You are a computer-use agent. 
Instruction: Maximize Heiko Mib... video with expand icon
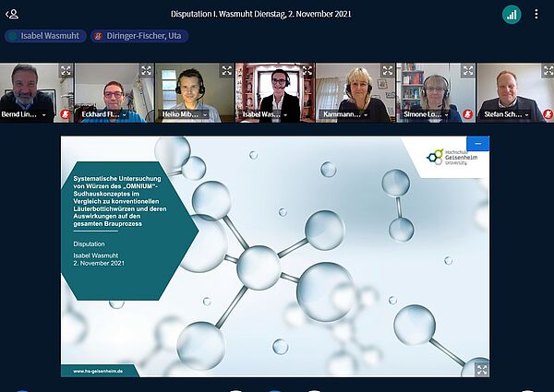coord(226,70)
